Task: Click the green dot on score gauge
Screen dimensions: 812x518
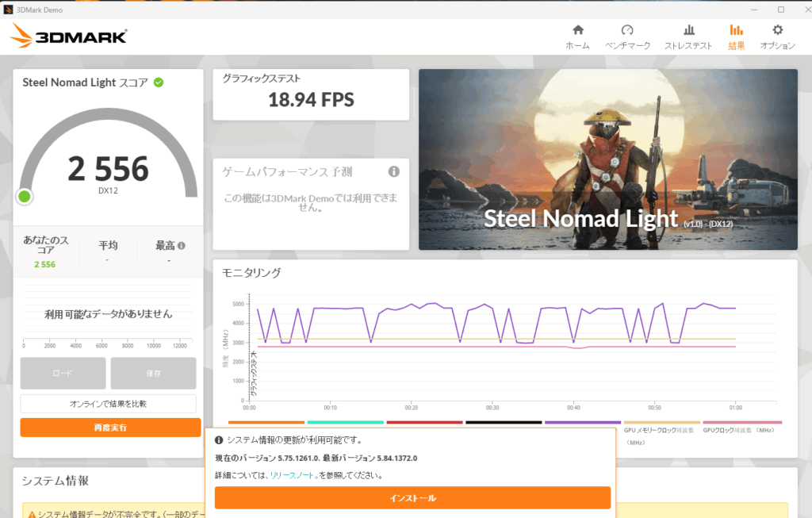Action: [25, 197]
